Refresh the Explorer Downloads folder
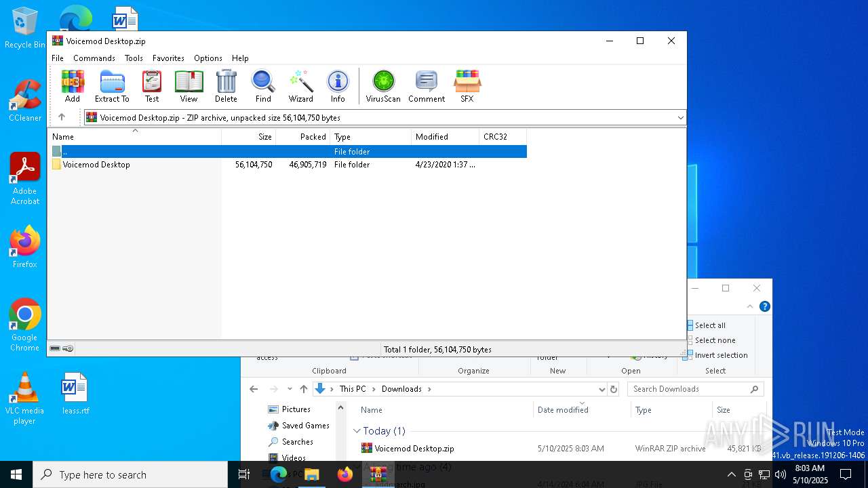 point(614,389)
